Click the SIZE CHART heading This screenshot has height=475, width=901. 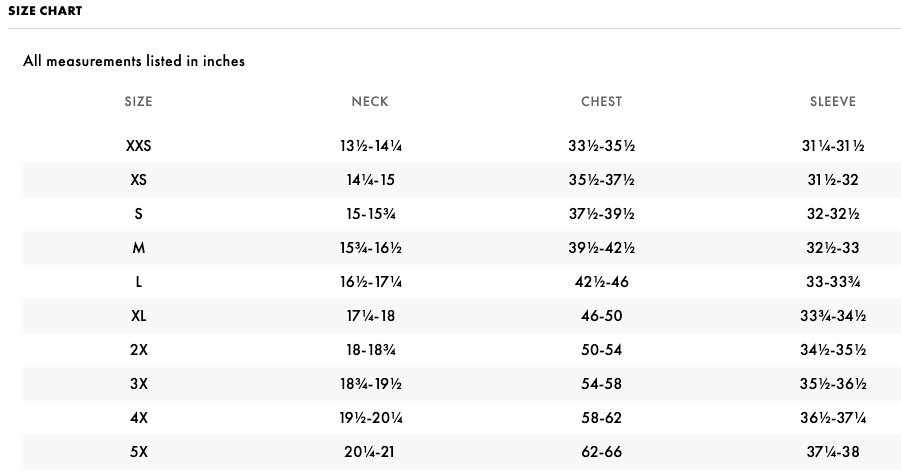coord(45,11)
